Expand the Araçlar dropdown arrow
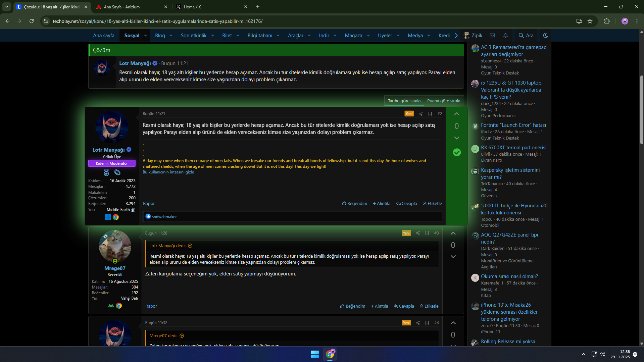The image size is (644, 362). (309, 36)
